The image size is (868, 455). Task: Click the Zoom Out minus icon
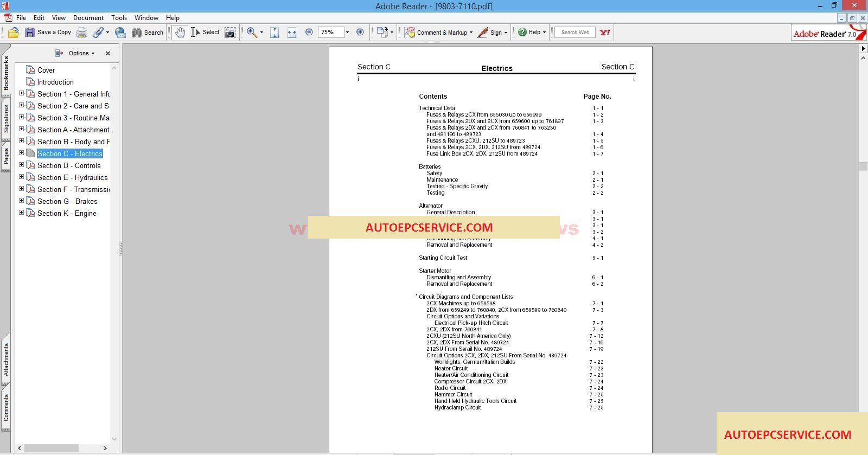[309, 32]
